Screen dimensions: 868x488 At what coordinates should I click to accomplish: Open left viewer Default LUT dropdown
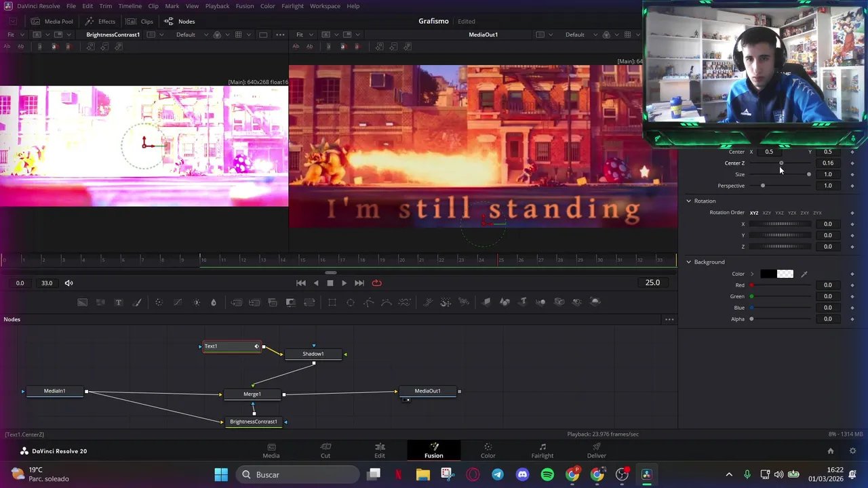point(190,35)
